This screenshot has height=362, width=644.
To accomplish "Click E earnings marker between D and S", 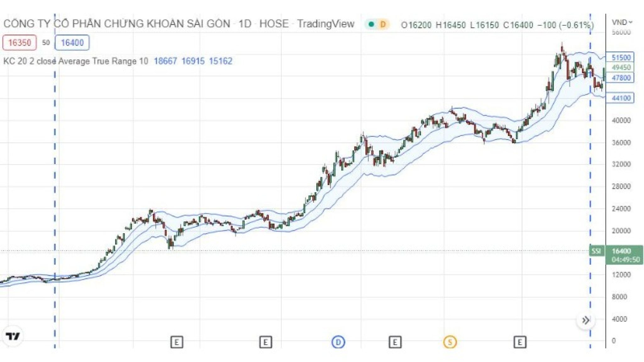I will 395,342.
